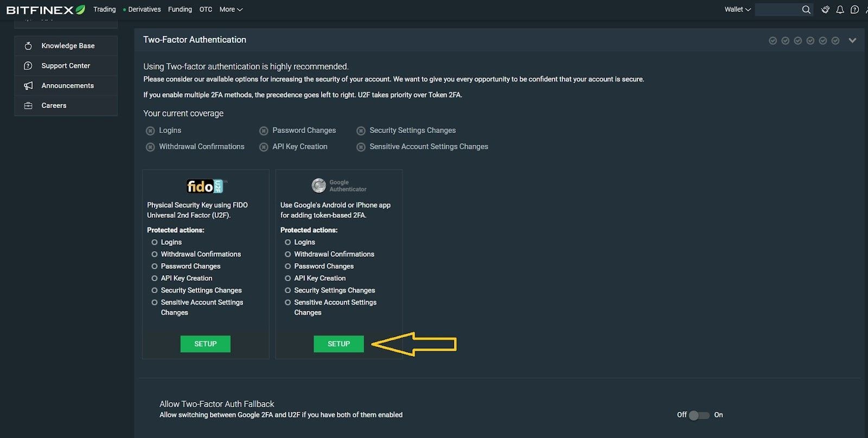Open notifications bell
Viewport: 868px width, 438px height.
click(x=840, y=9)
